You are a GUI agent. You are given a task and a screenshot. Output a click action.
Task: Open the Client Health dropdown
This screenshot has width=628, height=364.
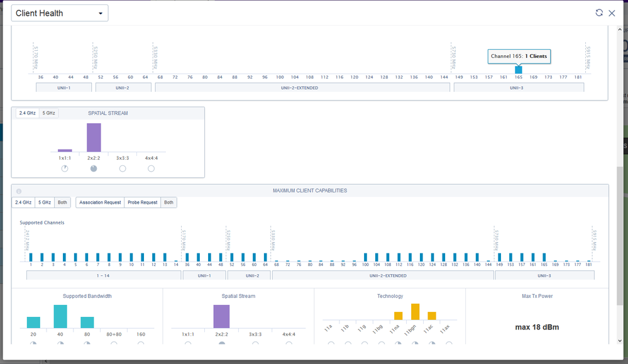(60, 13)
